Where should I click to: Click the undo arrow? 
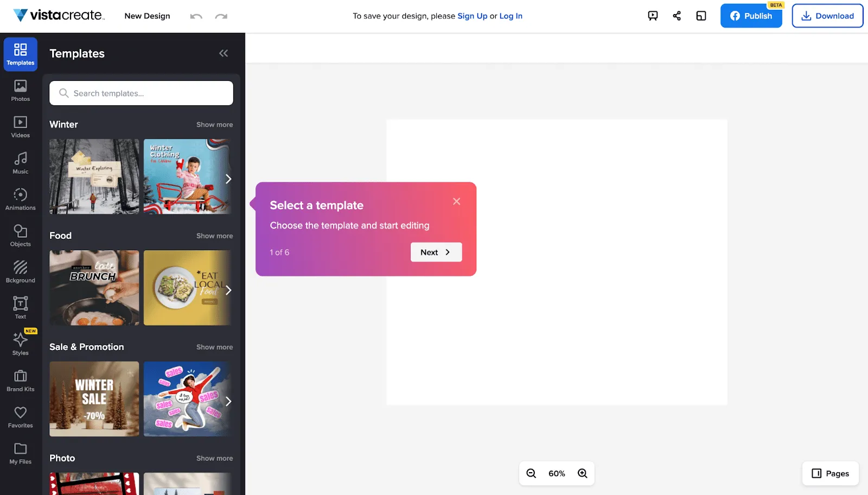196,16
